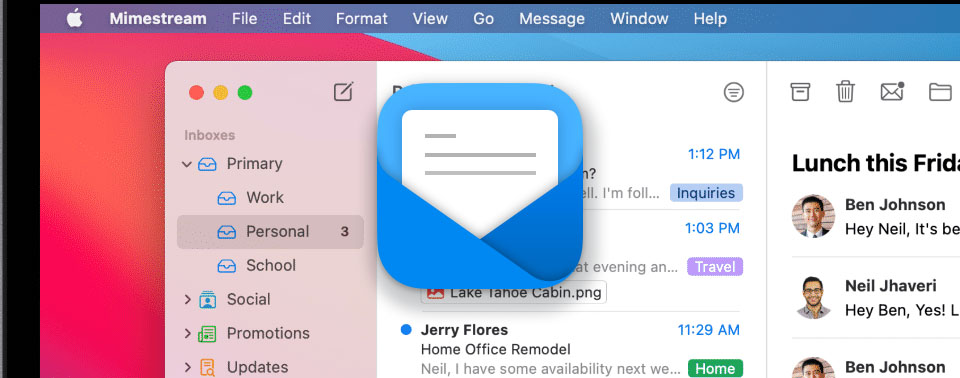Viewport: 960px width, 378px height.
Task: Open the View menu
Action: point(430,19)
